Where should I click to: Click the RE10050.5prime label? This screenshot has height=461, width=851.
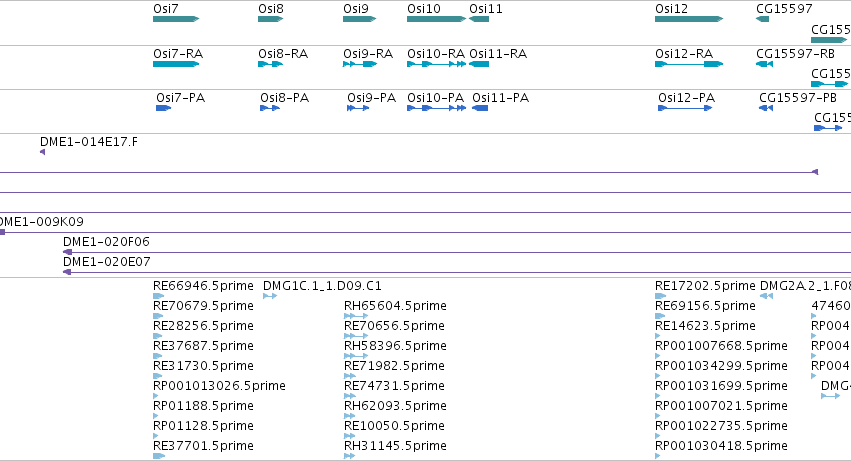[x=394, y=426]
